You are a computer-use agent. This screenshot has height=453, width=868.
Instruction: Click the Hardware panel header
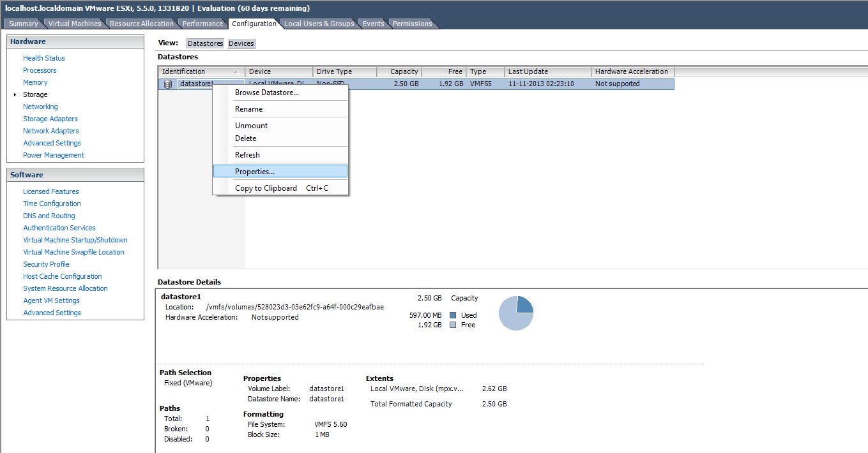(75, 41)
